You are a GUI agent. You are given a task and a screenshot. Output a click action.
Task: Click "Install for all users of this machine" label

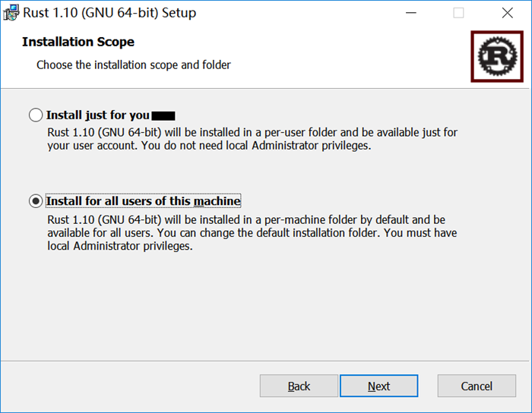tap(143, 201)
